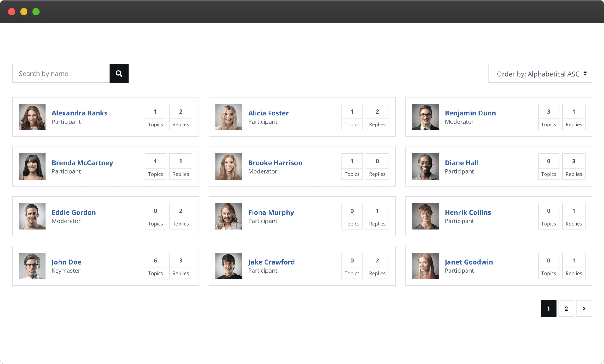Viewport: 604px width, 364px height.
Task: Click Eddie Gordon's 2 Replies counter
Action: [181, 216]
